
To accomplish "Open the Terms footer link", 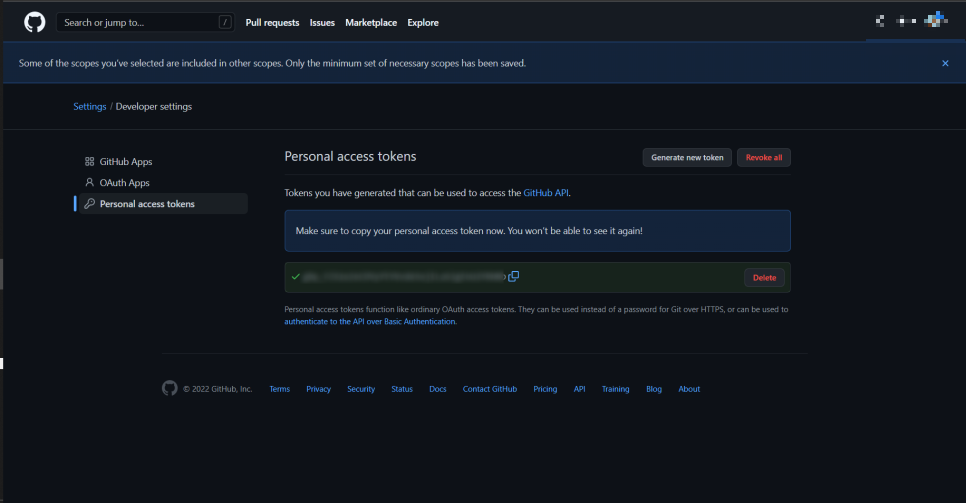I will coord(280,389).
